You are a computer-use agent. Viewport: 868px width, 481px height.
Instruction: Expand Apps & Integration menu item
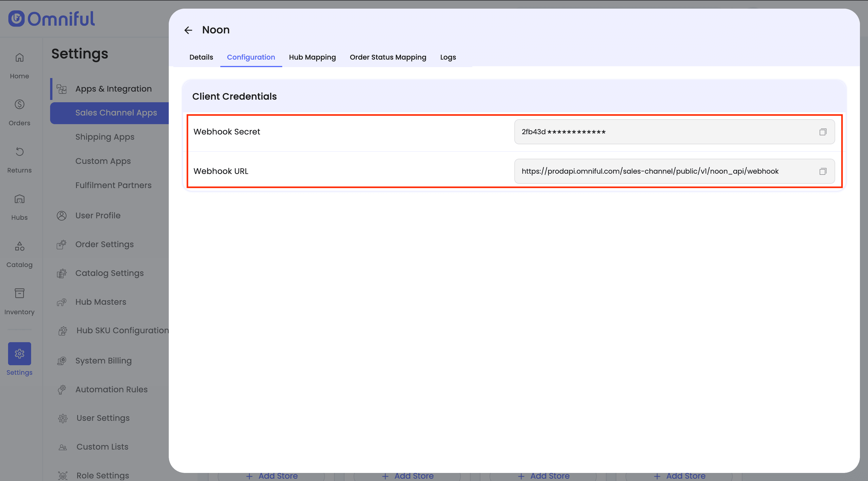(x=113, y=89)
